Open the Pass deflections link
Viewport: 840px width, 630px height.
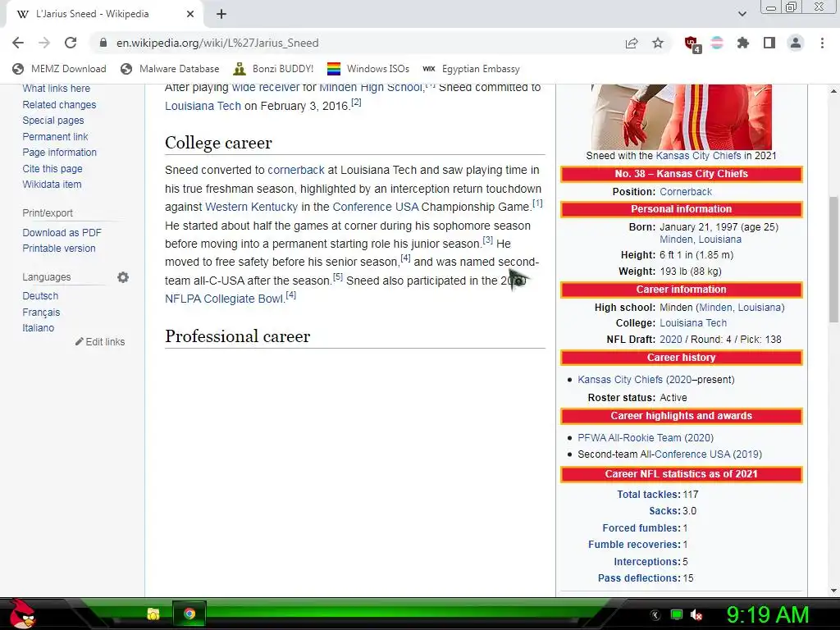(638, 578)
